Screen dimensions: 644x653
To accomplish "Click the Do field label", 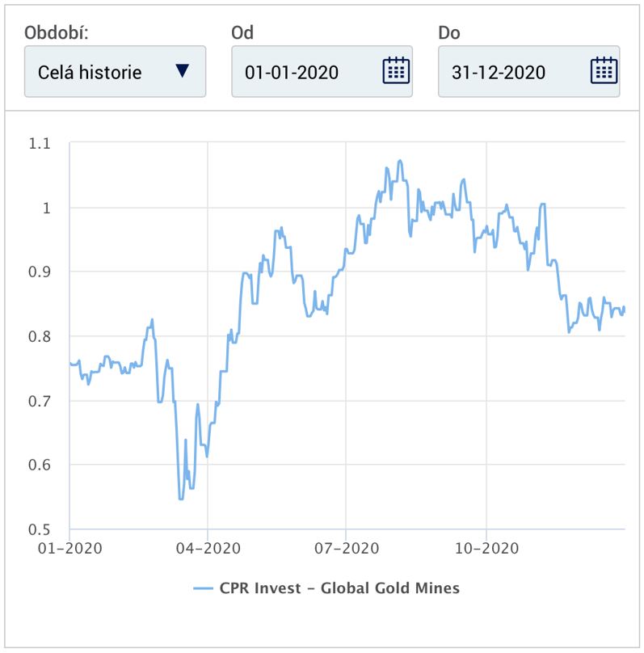I will click(x=449, y=33).
